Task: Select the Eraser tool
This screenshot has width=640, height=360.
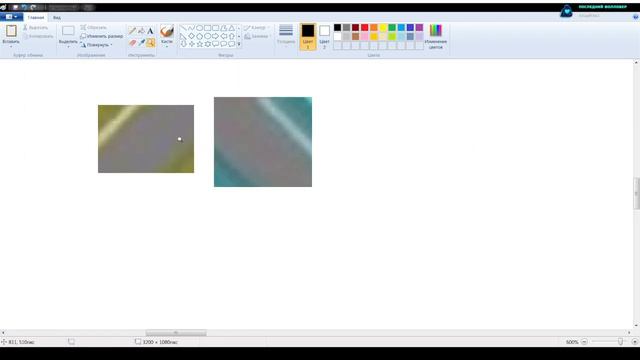Action: pos(132,42)
